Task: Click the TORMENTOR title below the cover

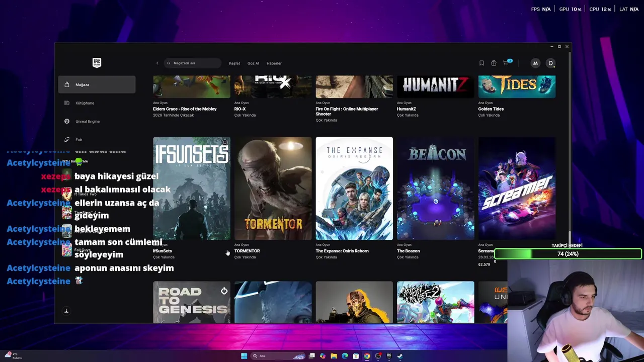Action: click(x=247, y=251)
